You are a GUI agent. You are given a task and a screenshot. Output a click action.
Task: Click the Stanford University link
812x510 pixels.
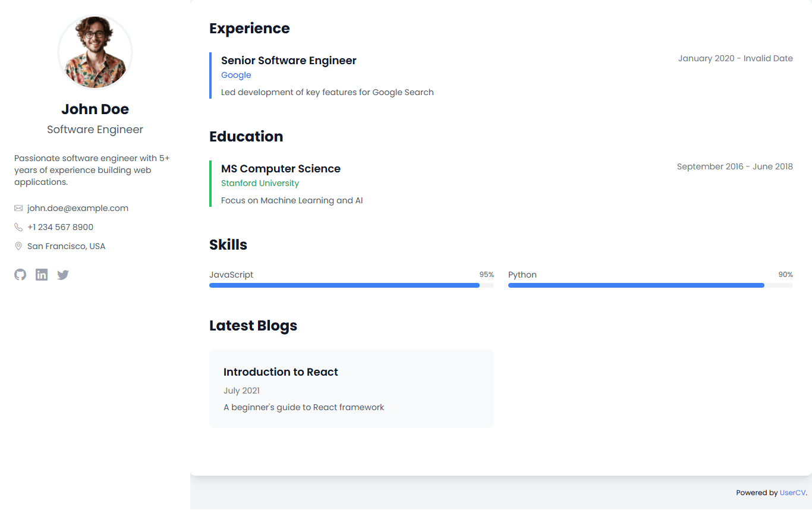tap(260, 183)
